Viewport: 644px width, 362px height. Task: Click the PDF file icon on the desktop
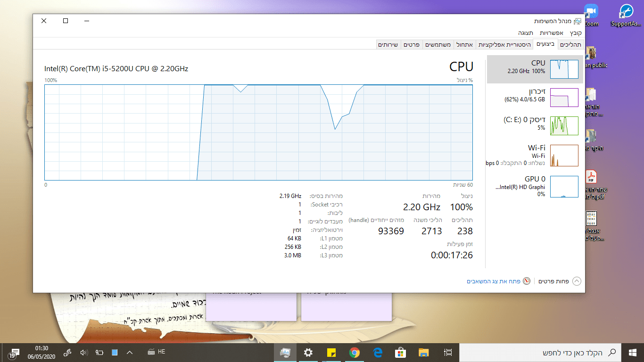coord(591,177)
